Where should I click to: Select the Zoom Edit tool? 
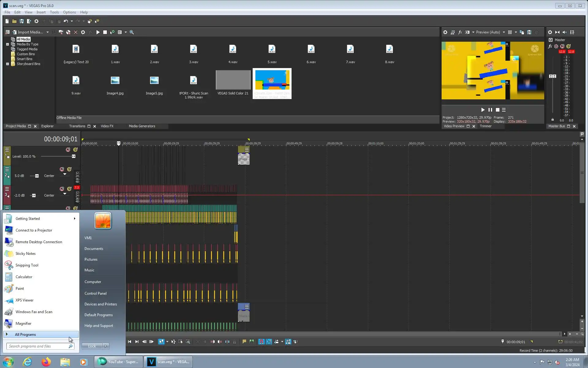pos(188,342)
